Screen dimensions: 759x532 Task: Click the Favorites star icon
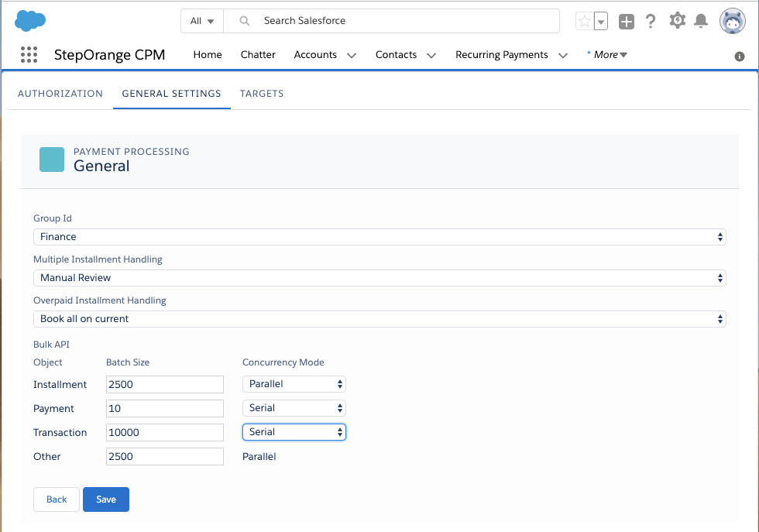[x=584, y=22]
